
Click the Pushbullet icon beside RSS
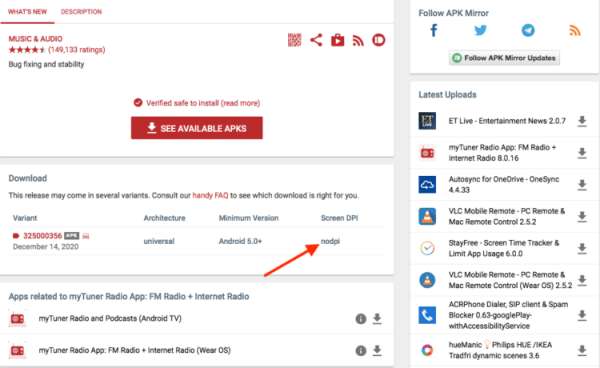pyautogui.click(x=378, y=40)
